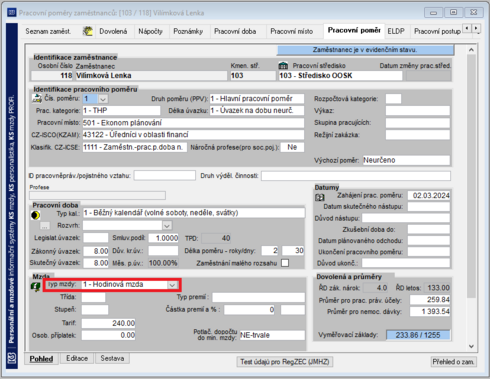
Task: Click the CZ-ISCO(KZAM) field
Action: pyautogui.click(x=193, y=135)
